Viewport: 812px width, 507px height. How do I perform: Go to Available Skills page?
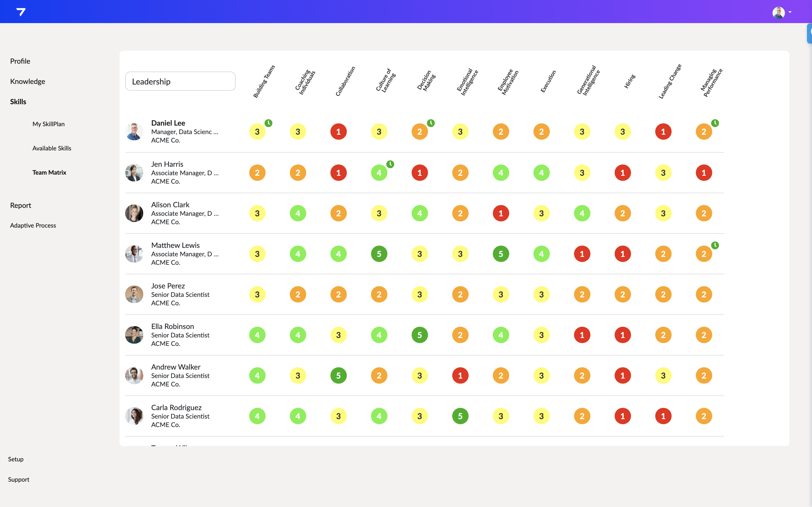52,148
